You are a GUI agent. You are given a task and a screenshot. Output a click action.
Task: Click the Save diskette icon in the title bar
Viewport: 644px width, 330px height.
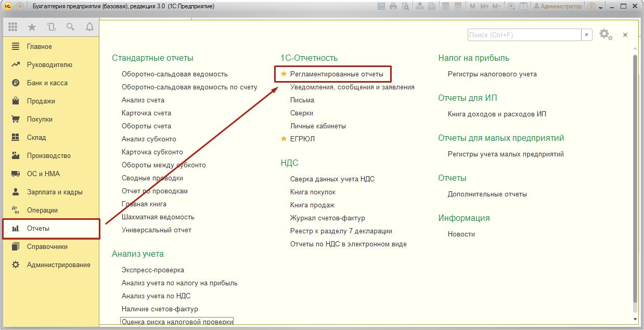click(382, 6)
